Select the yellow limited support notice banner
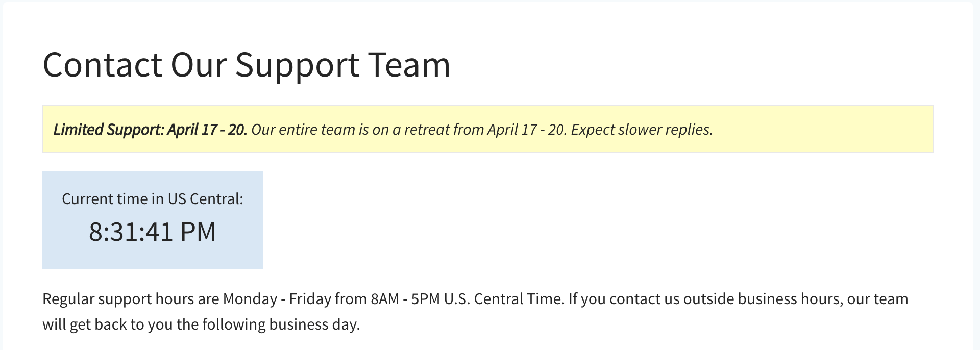Image resolution: width=980 pixels, height=350 pixels. click(487, 129)
